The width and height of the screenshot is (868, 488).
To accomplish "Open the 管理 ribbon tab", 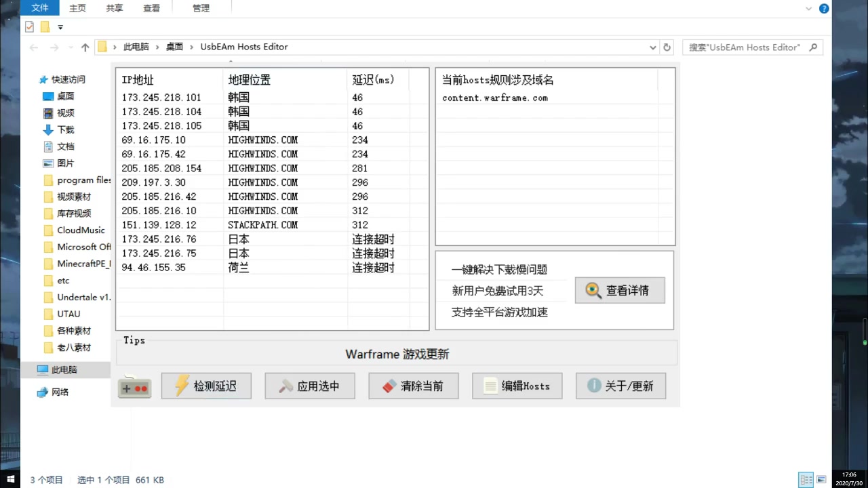I will tap(201, 8).
